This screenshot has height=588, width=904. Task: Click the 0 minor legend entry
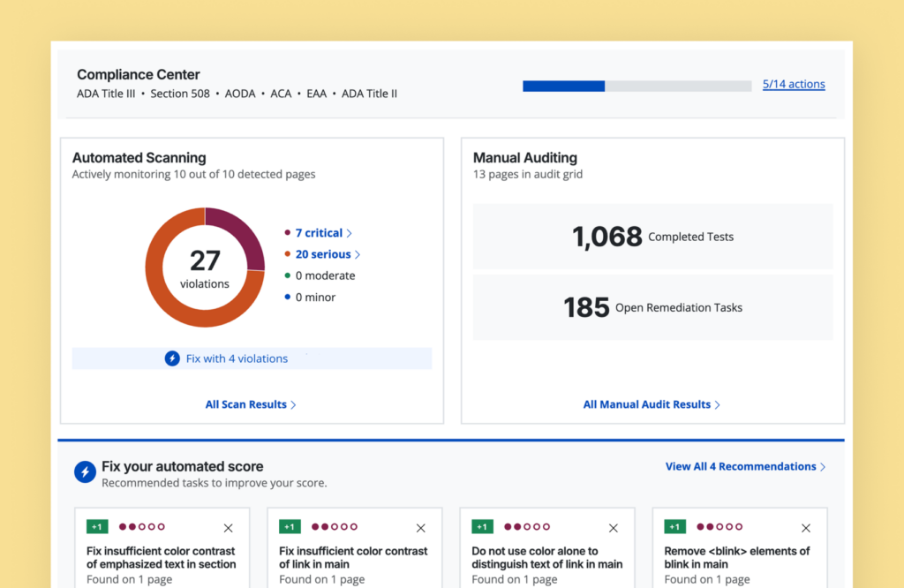click(310, 298)
